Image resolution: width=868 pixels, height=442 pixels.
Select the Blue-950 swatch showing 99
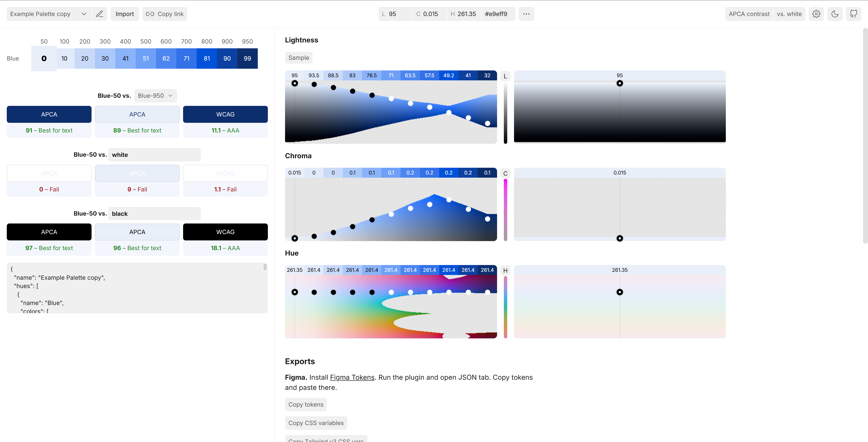pyautogui.click(x=247, y=58)
